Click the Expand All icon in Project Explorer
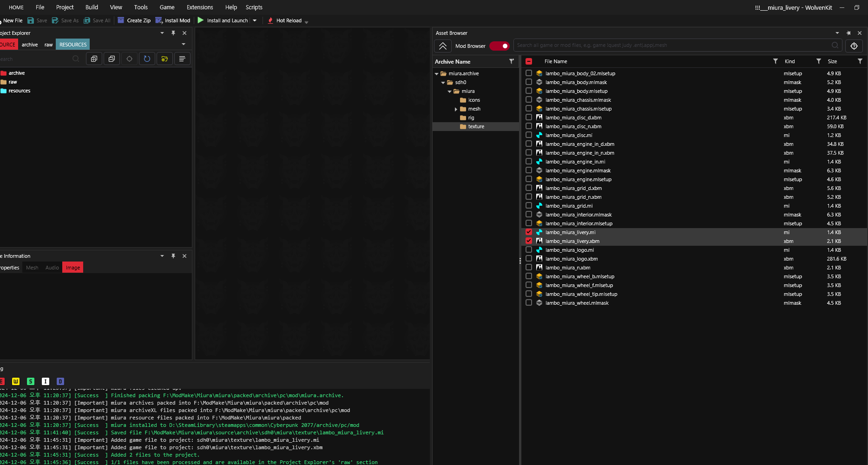868x465 pixels. (94, 59)
